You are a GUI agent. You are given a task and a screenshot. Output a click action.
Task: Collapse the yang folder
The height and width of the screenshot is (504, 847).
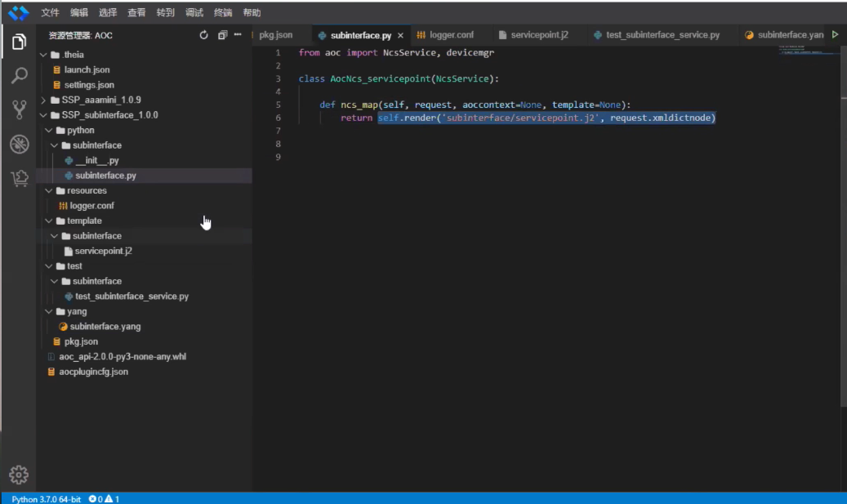77,311
